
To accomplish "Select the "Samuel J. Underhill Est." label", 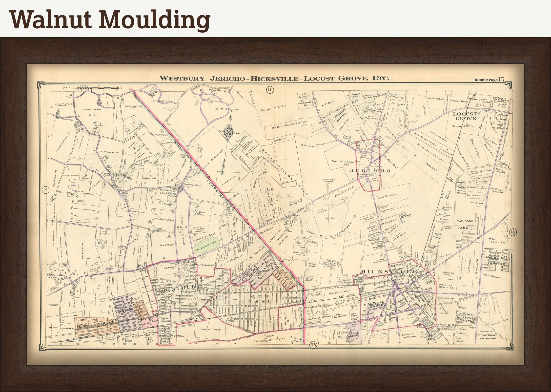I will click(x=346, y=162).
